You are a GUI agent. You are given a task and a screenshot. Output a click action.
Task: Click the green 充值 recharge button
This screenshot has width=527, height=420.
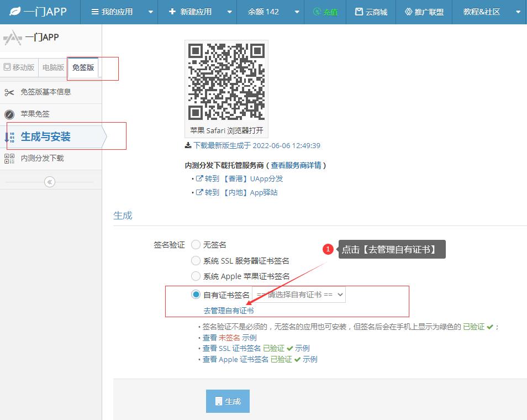click(325, 12)
